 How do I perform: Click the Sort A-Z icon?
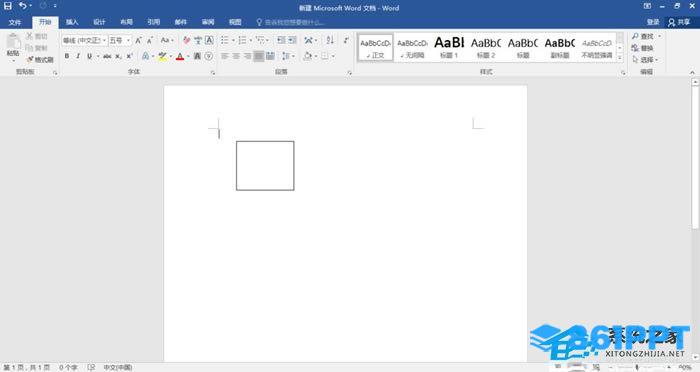(x=330, y=40)
